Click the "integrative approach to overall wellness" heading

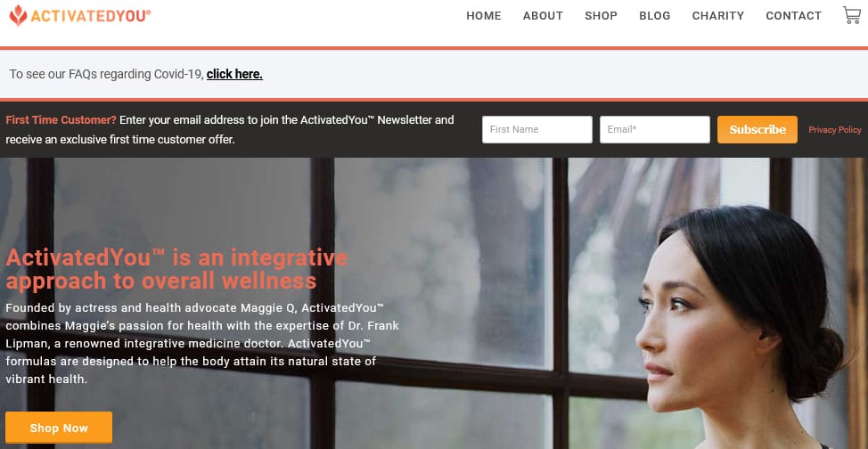tap(176, 269)
